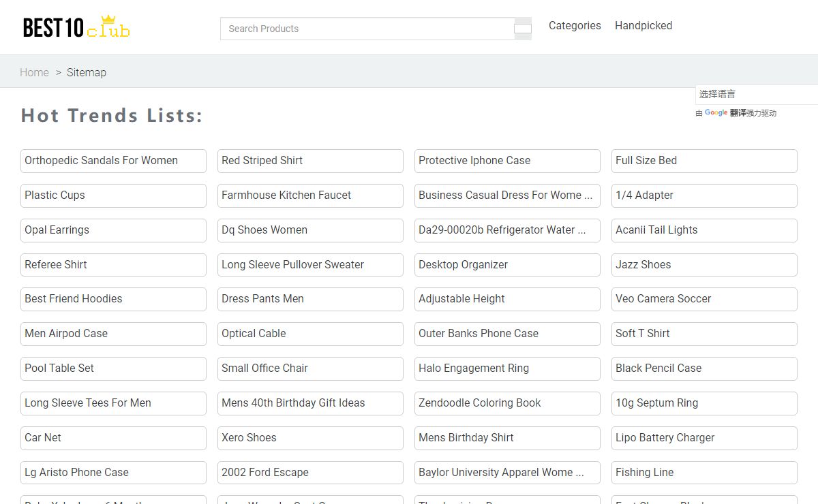The image size is (818, 504).
Task: Open Optical Cable list
Action: click(310, 334)
